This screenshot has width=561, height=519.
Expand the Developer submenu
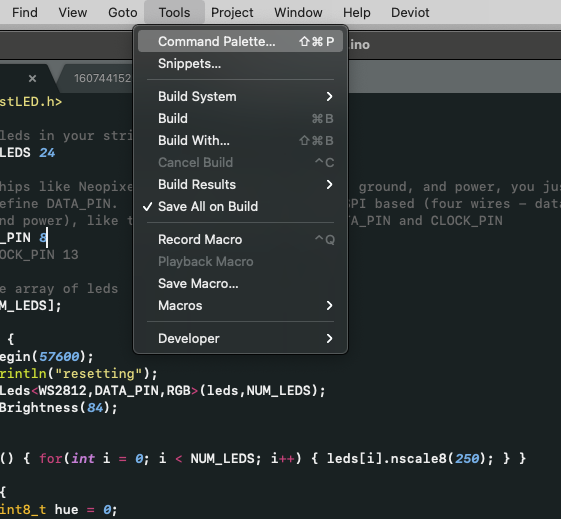[240, 338]
